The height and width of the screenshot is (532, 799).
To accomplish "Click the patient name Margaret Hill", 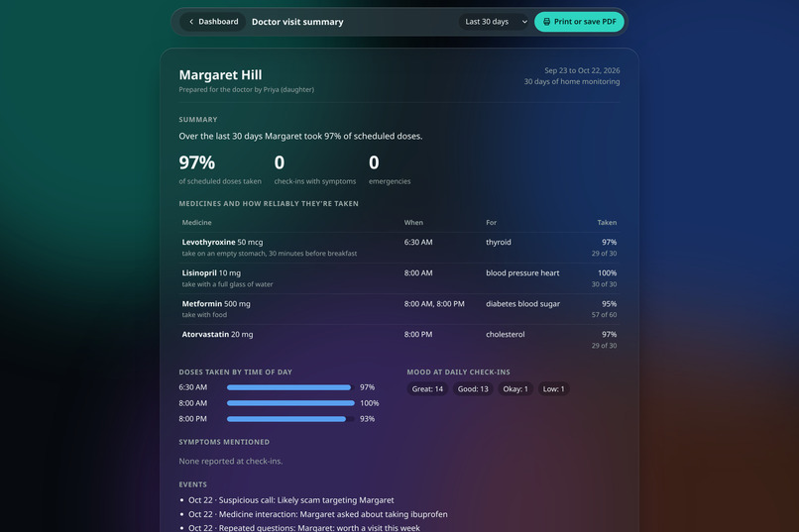I will (220, 75).
